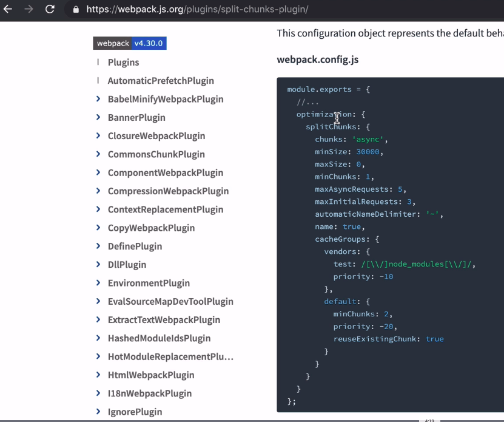Click the webpack.config.js heading

[318, 60]
